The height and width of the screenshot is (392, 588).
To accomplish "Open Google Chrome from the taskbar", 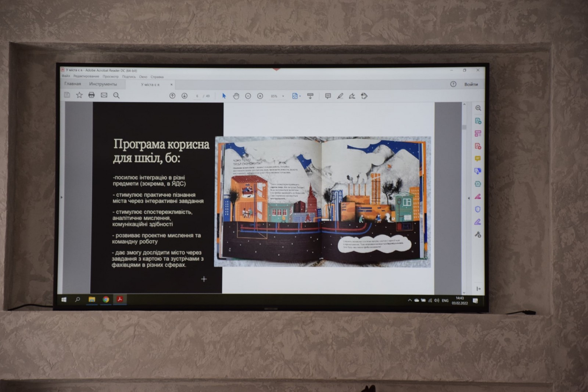I will [106, 300].
